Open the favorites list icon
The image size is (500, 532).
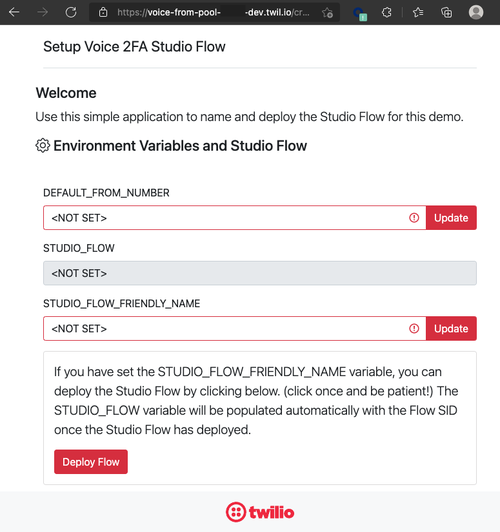(418, 13)
